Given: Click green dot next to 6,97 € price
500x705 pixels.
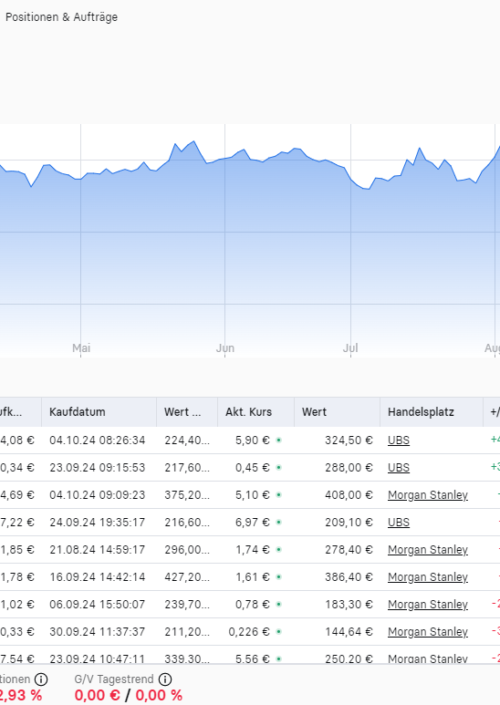Looking at the screenshot, I should point(278,522).
